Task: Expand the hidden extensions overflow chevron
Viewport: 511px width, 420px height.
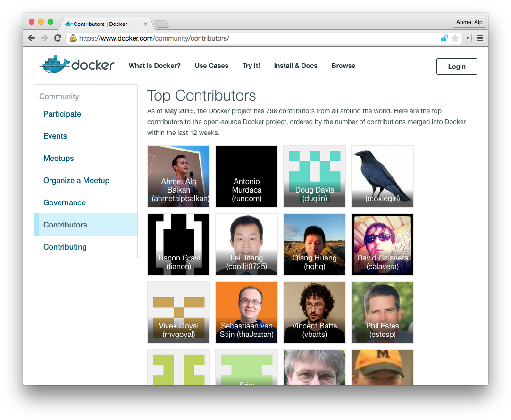Action: tap(468, 38)
